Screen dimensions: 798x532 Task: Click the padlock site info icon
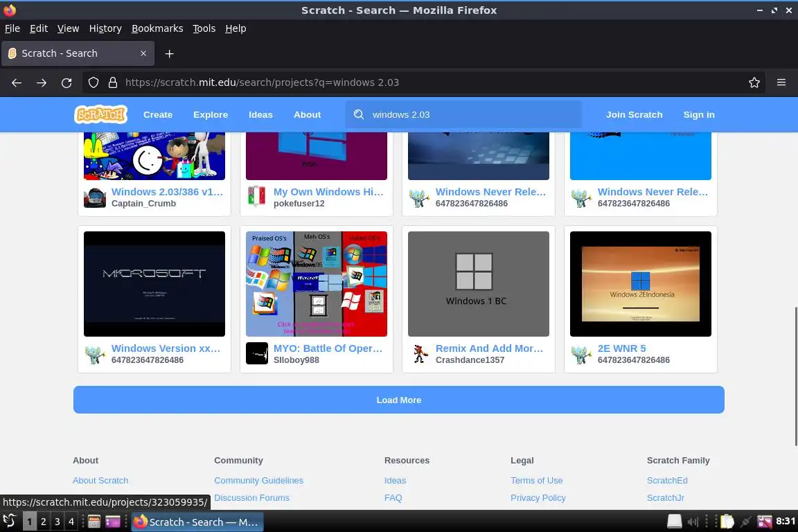113,82
